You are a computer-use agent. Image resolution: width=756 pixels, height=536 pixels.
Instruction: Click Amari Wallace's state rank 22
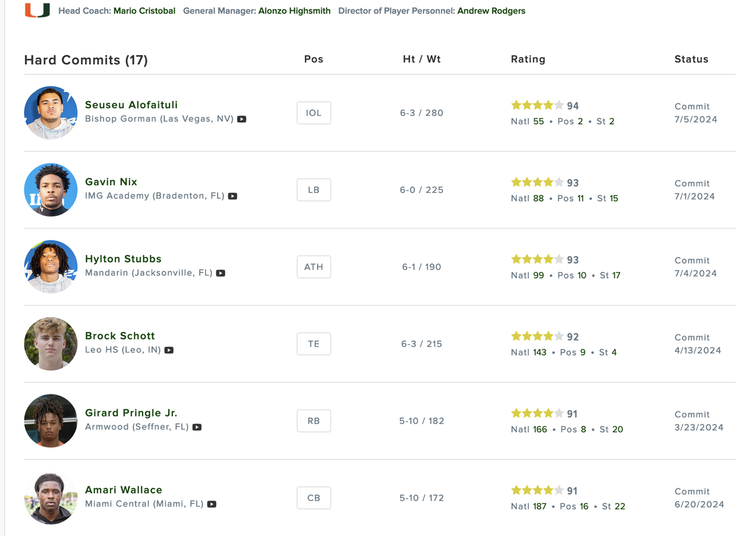click(x=619, y=507)
